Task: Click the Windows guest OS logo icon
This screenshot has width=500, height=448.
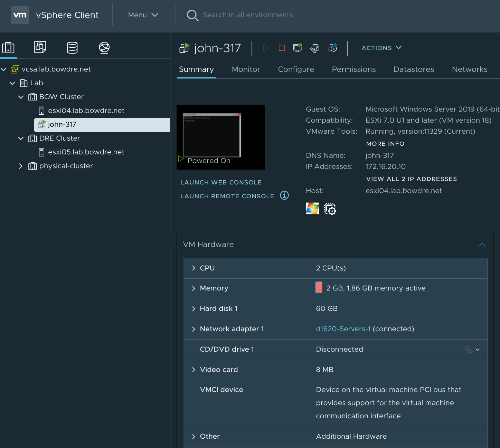Action: (312, 208)
